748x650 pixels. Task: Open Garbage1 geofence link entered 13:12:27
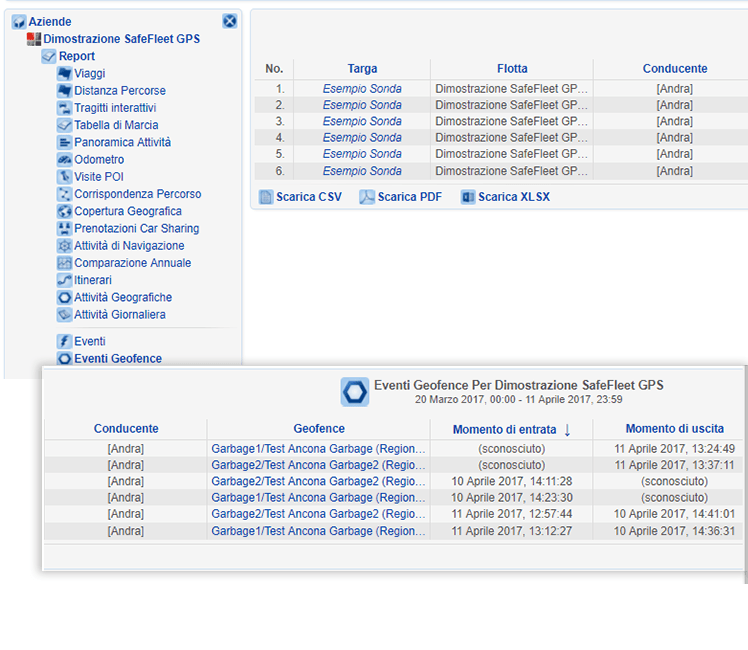click(x=318, y=531)
